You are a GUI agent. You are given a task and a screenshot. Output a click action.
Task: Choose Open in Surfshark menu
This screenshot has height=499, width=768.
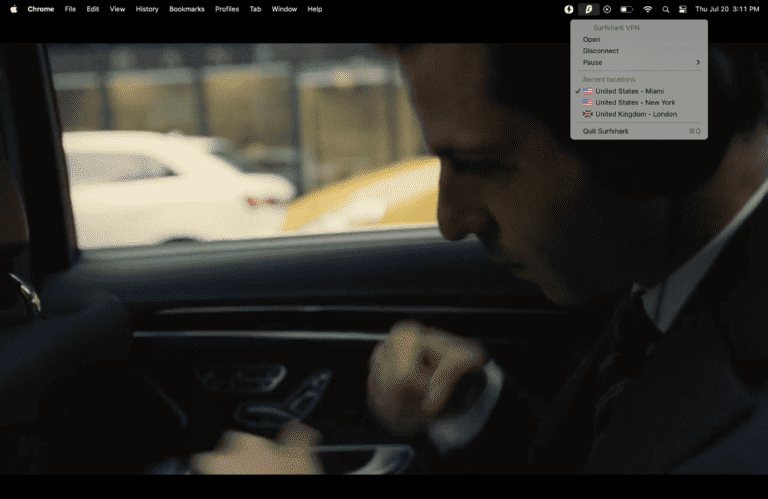coord(592,40)
